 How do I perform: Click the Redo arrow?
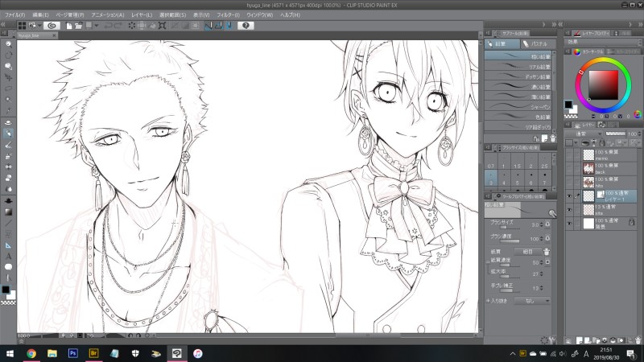point(118,26)
